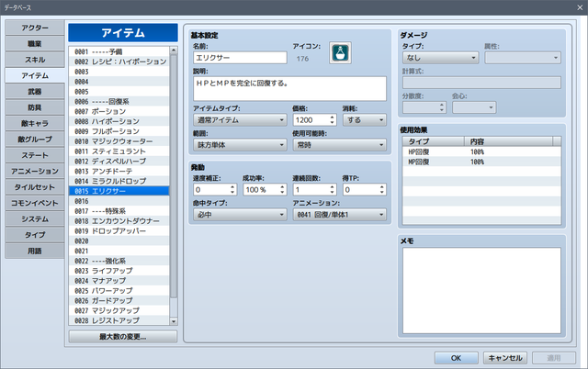Expand the アニメーション dropdown
This screenshot has width=588, height=369.
[339, 215]
